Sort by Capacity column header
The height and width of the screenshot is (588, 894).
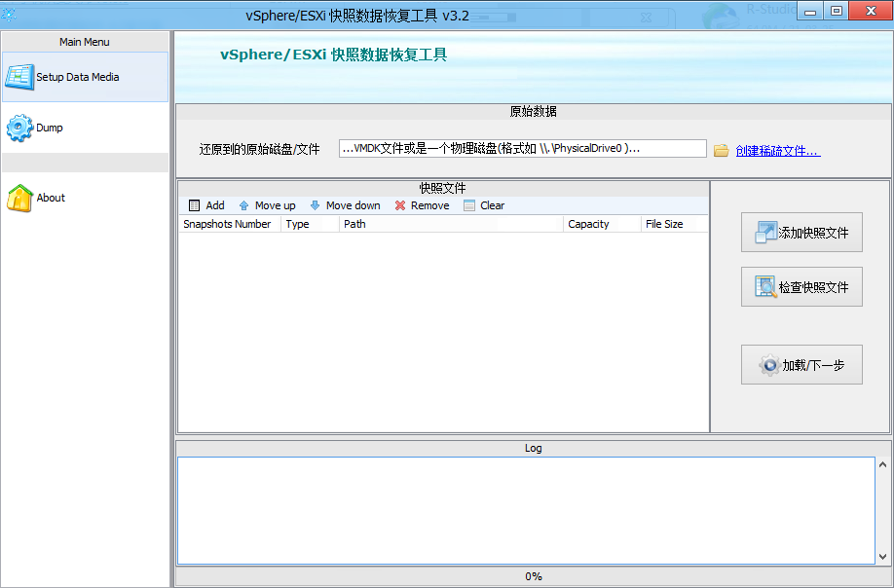click(602, 224)
